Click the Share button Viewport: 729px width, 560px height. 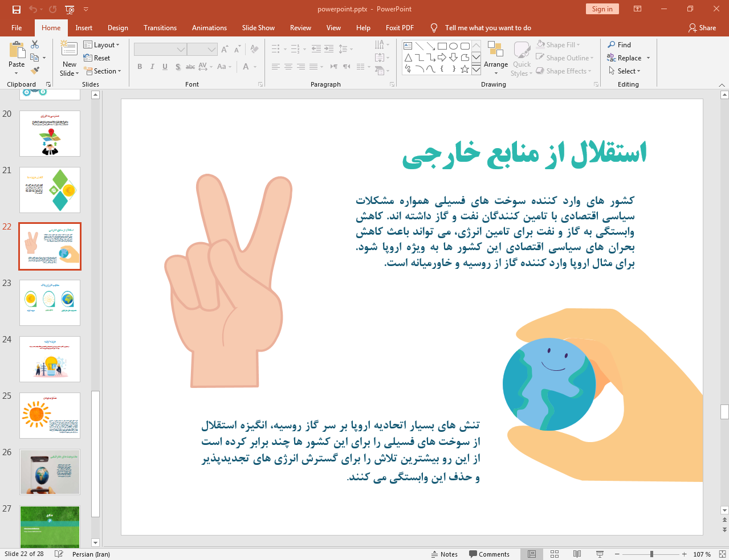click(x=702, y=27)
